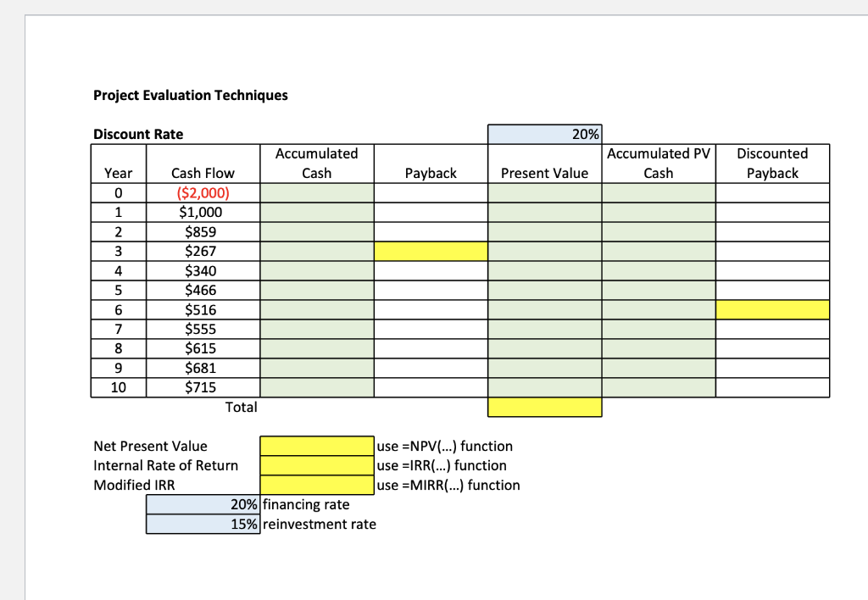The width and height of the screenshot is (868, 600).
Task: Click the "reinvestment rate" label
Action: (x=320, y=525)
